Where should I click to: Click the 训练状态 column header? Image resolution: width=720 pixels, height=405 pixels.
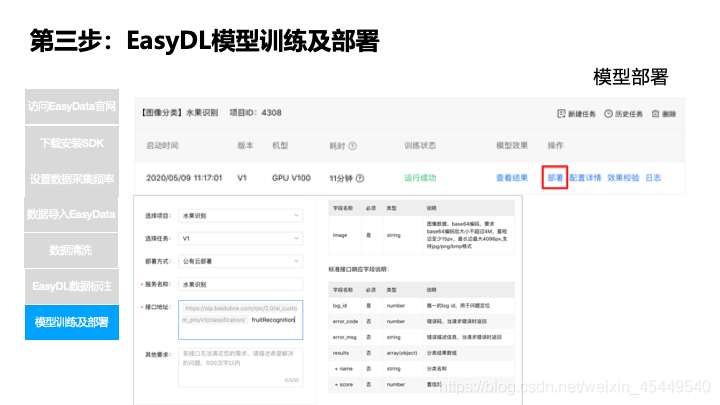click(x=420, y=146)
